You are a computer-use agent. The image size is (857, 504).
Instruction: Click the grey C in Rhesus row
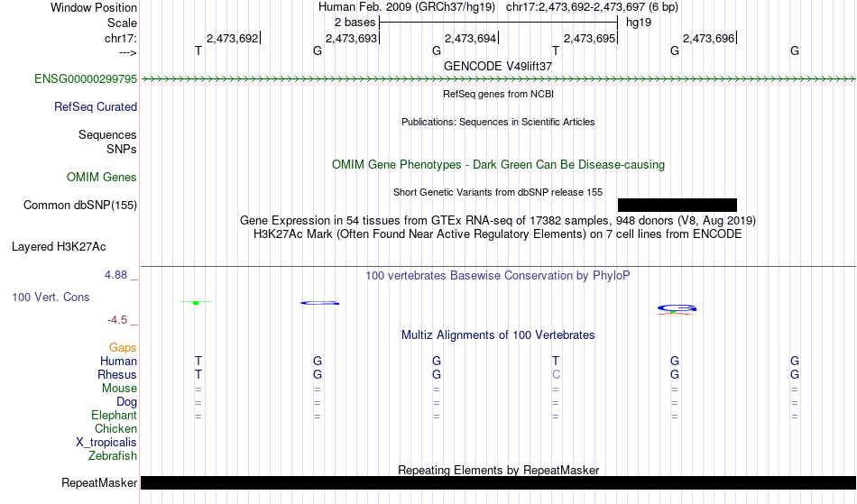[556, 374]
